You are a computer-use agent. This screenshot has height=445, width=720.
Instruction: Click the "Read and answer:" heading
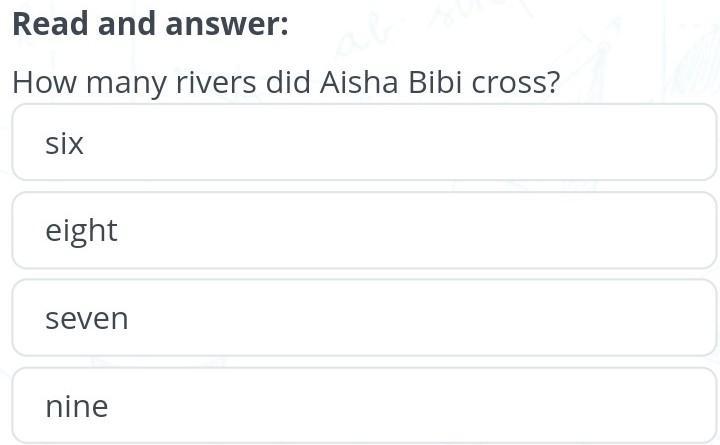click(150, 24)
